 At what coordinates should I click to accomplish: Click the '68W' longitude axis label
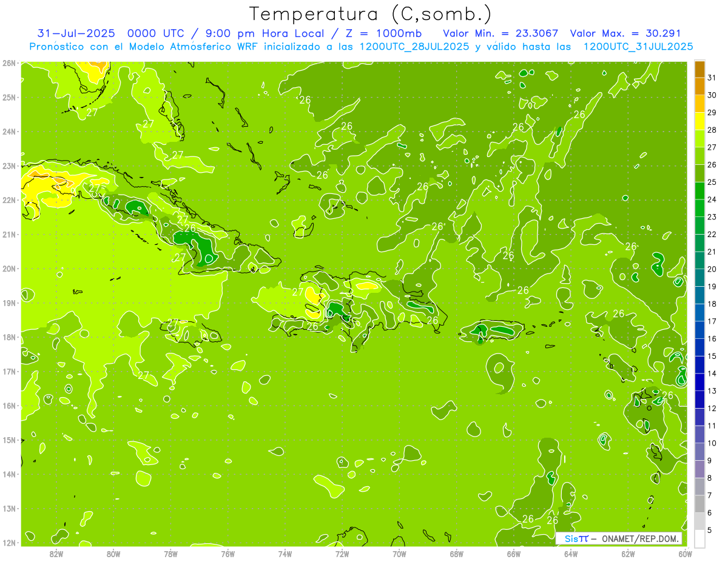[x=457, y=554]
